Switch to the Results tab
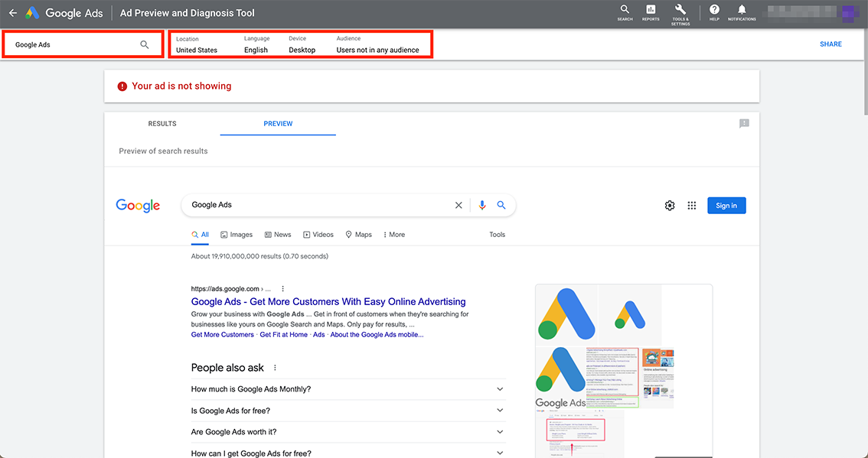Image resolution: width=868 pixels, height=458 pixels. [x=162, y=124]
